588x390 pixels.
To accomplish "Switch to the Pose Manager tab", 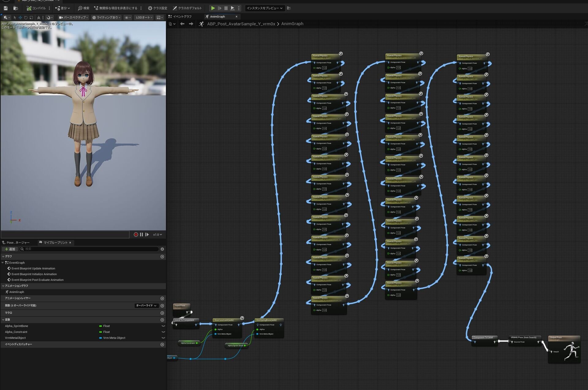I will pos(16,242).
